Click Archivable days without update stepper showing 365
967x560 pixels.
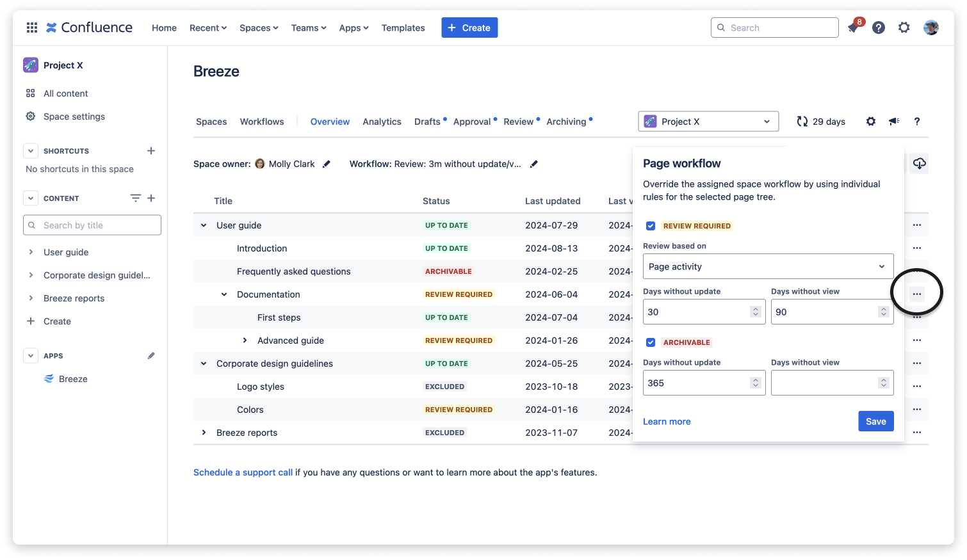756,383
